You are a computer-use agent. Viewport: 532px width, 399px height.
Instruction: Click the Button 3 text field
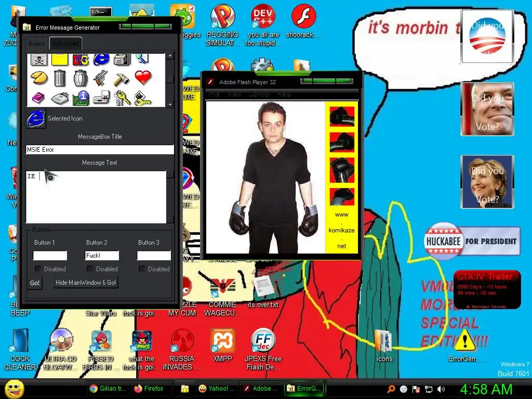154,256
